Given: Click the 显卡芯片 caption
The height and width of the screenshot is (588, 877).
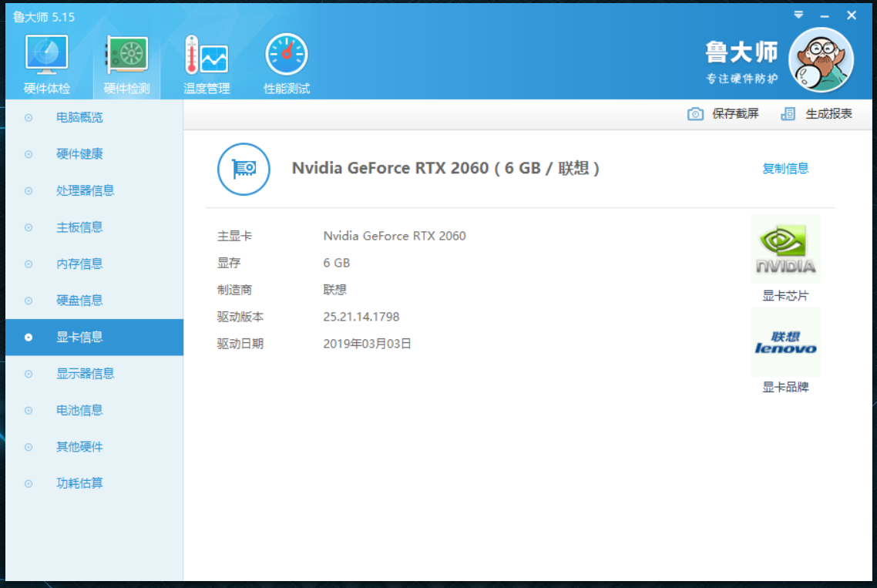Looking at the screenshot, I should pos(785,296).
